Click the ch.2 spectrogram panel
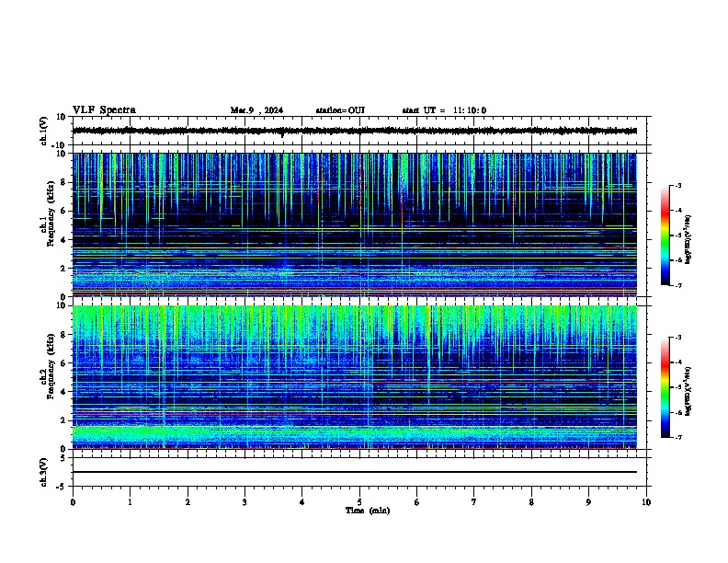The image size is (728, 563). click(x=355, y=377)
